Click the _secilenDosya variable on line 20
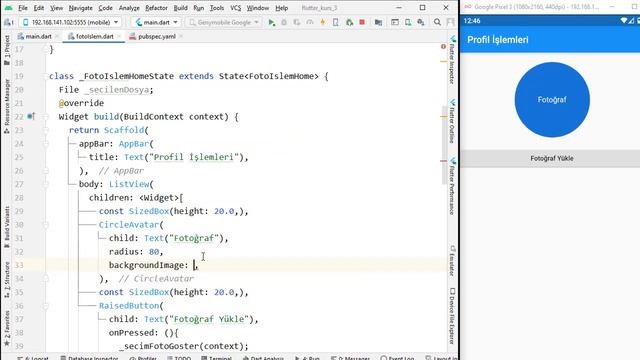The image size is (640, 360). (116, 90)
